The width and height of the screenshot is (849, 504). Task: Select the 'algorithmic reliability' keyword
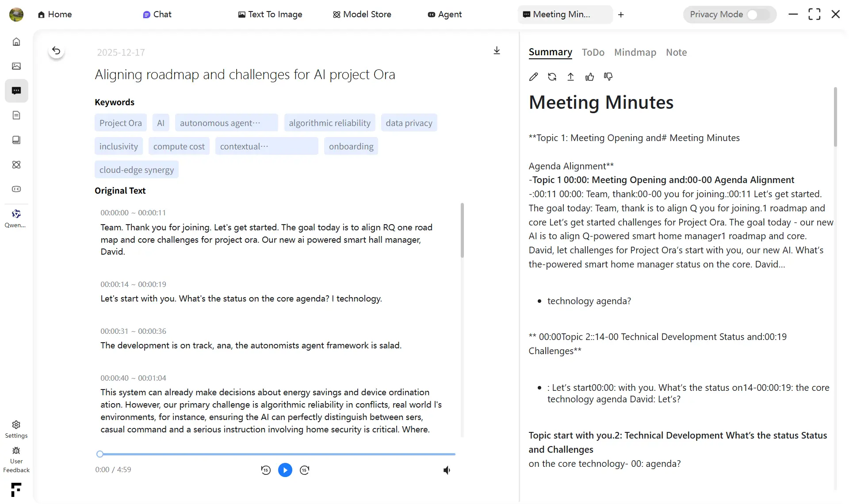pos(329,123)
